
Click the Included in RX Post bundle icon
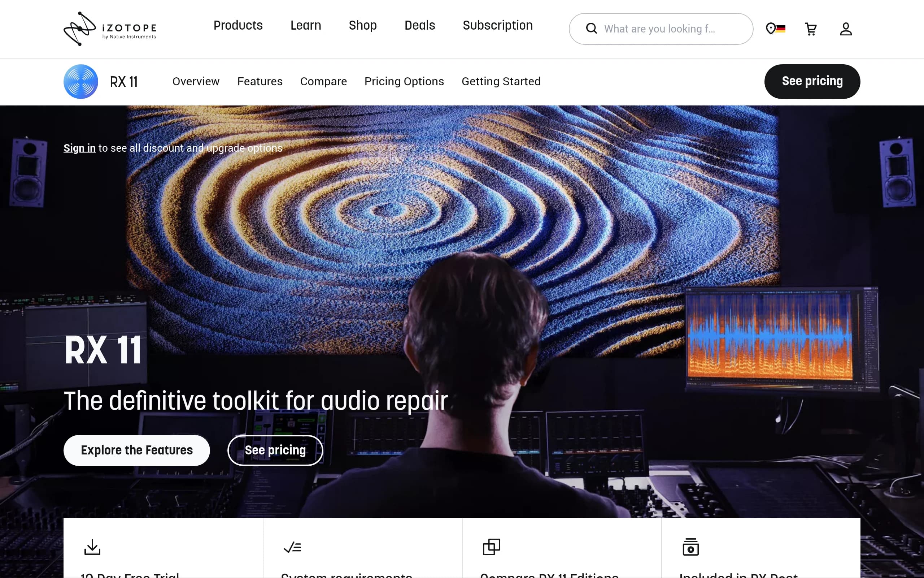point(691,547)
